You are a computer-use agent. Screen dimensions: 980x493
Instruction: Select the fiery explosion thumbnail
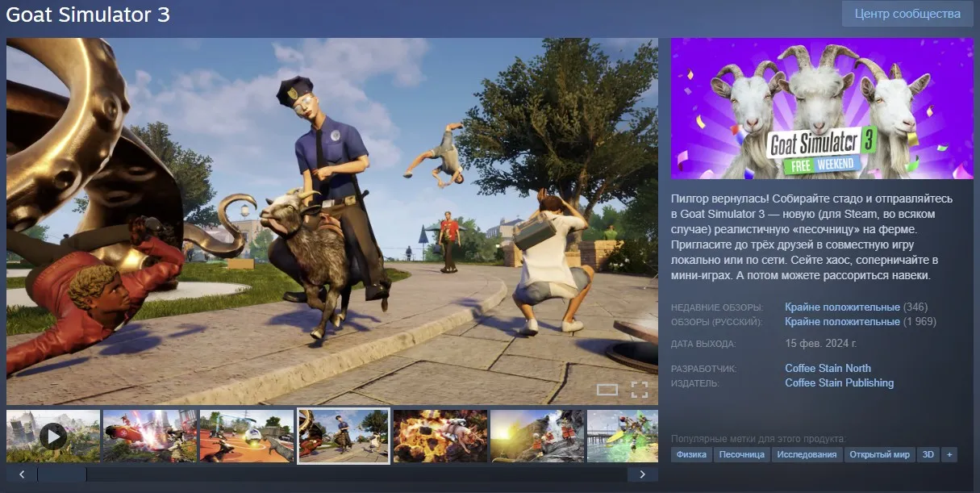440,437
